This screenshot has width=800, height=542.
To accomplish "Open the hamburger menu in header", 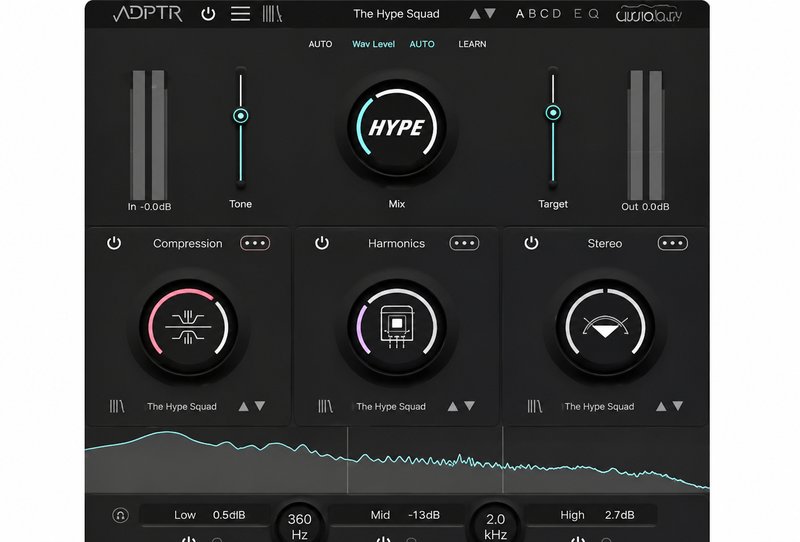I will [240, 14].
